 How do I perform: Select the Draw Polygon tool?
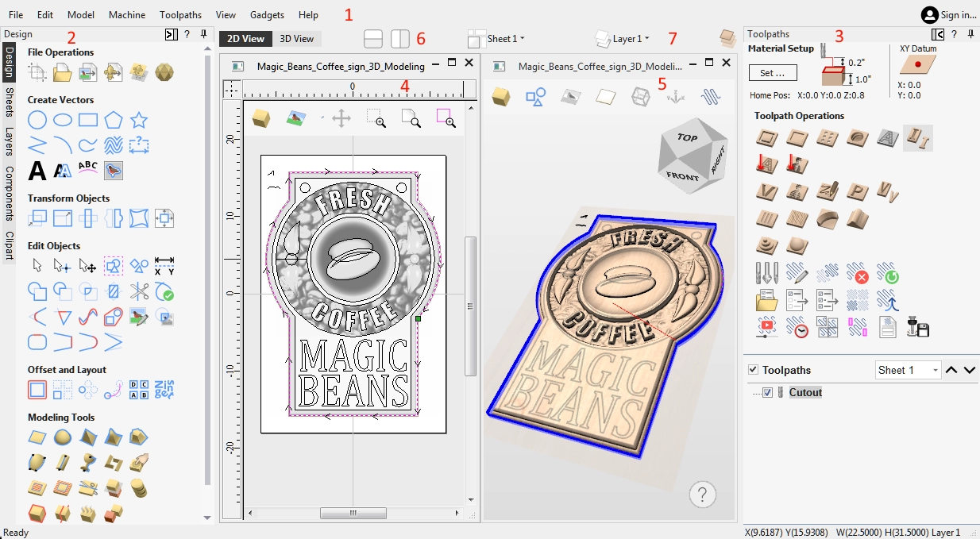114,121
